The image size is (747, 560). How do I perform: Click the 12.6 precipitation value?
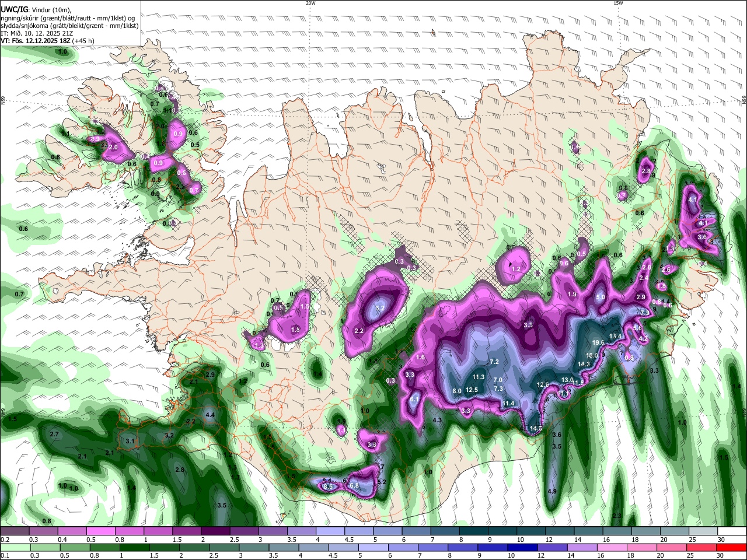click(543, 384)
